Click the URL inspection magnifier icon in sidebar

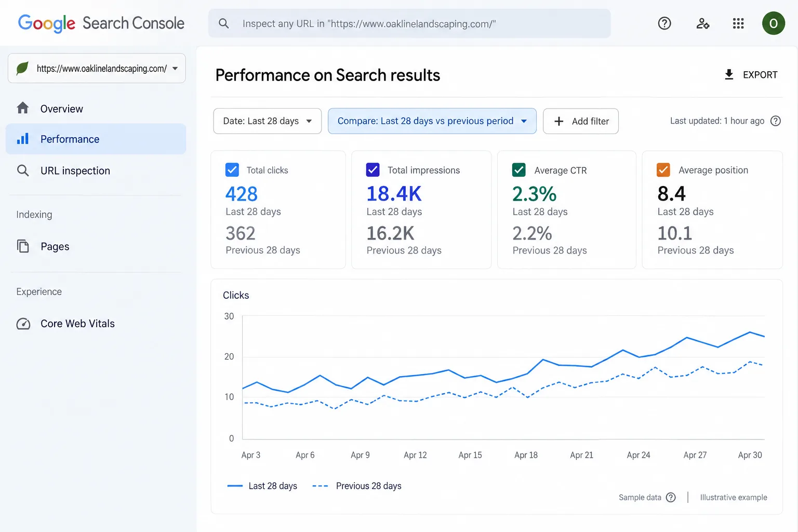[23, 170]
